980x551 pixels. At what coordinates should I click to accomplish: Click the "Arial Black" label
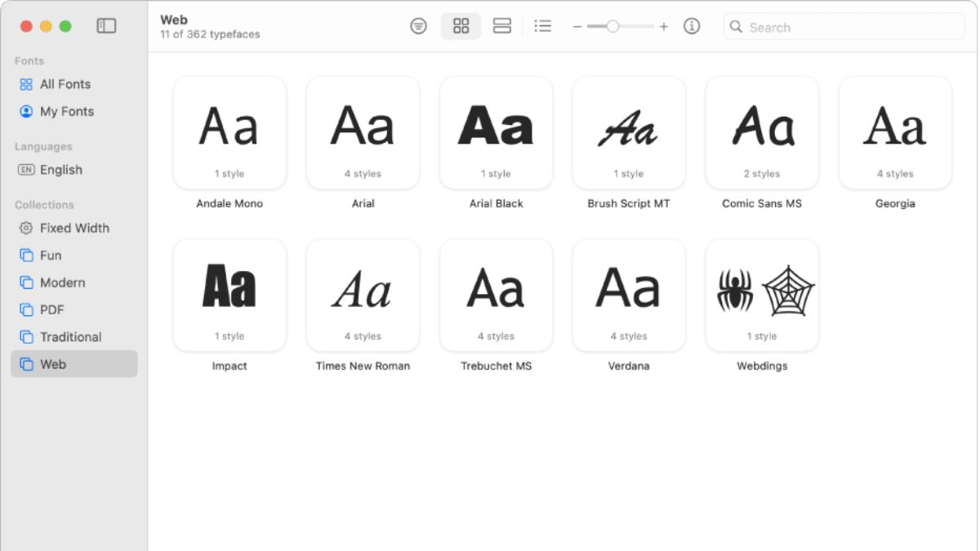pyautogui.click(x=496, y=203)
